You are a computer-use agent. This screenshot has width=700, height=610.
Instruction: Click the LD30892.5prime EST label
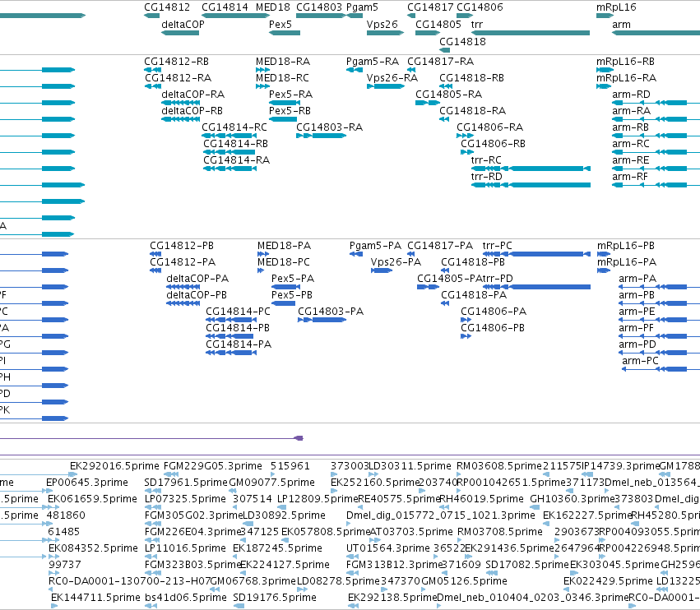click(284, 515)
